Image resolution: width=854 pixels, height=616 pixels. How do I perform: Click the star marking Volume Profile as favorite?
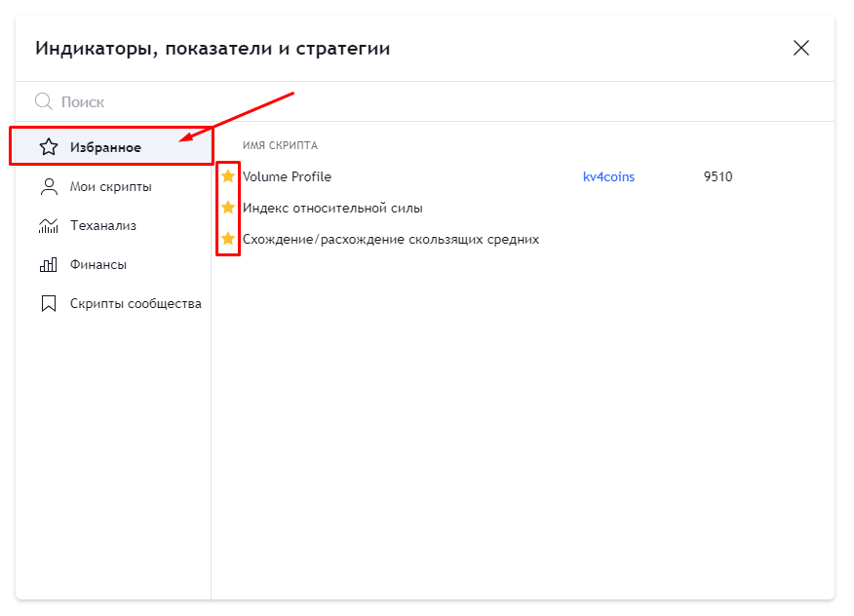tap(227, 176)
